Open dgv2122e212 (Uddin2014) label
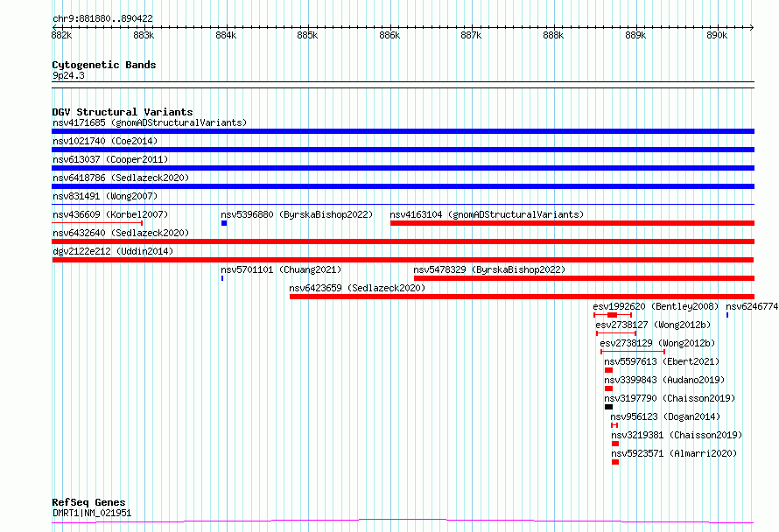 [x=113, y=251]
